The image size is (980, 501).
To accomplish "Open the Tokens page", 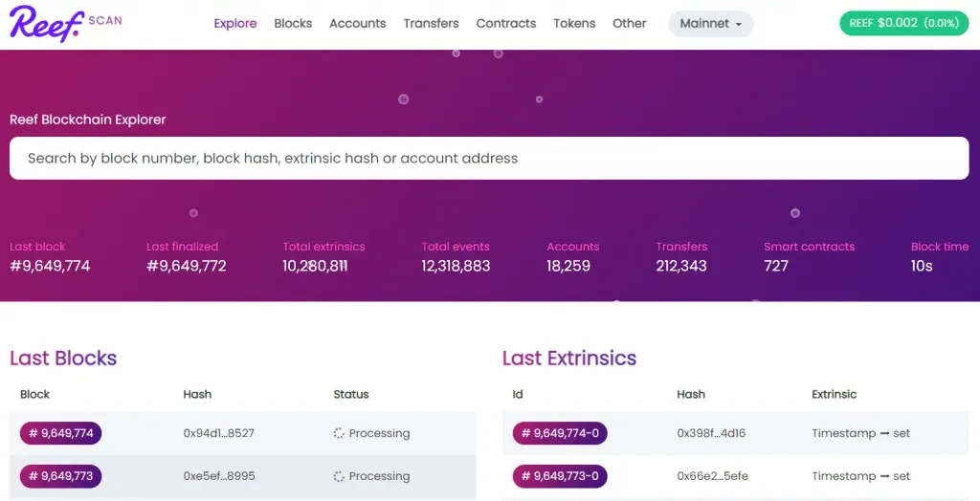I will [x=574, y=24].
